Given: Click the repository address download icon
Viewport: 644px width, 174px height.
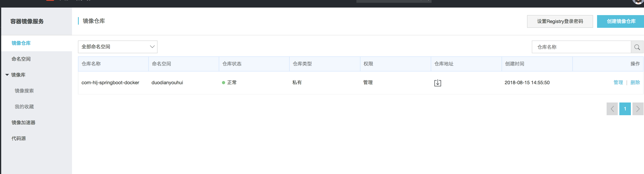Looking at the screenshot, I should [x=438, y=83].
